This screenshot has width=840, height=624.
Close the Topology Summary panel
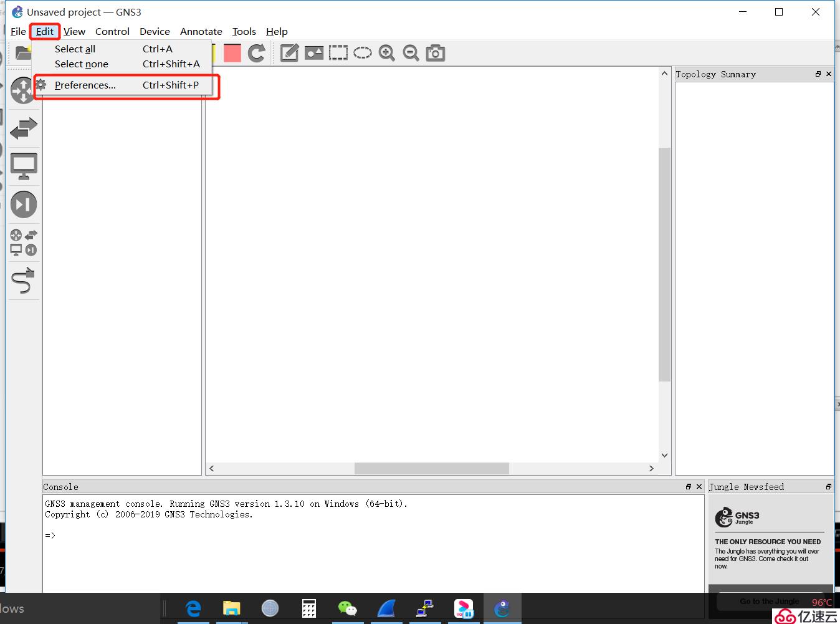(829, 74)
